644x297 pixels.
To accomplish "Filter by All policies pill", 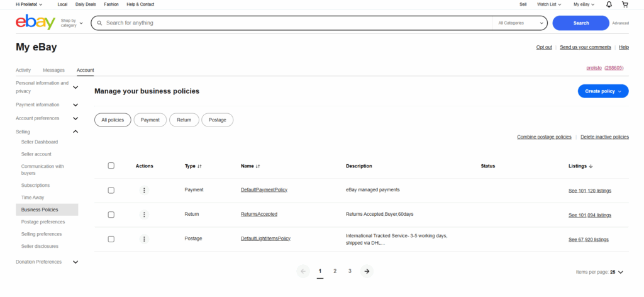I will click(113, 120).
